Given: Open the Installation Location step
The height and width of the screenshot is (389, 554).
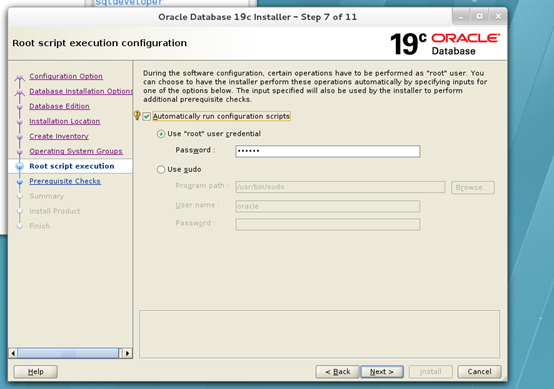Looking at the screenshot, I should pos(65,121).
